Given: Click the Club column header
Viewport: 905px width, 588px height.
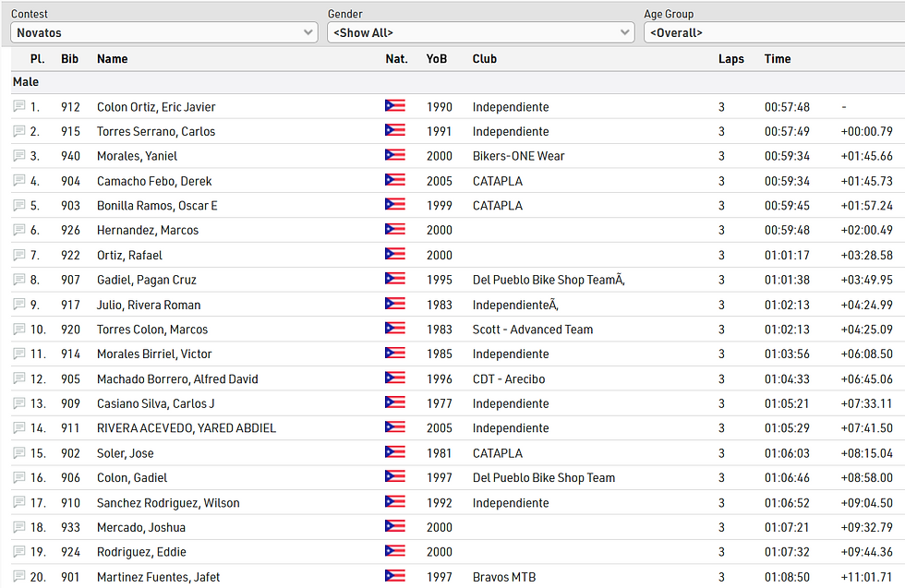Looking at the screenshot, I should coord(485,59).
